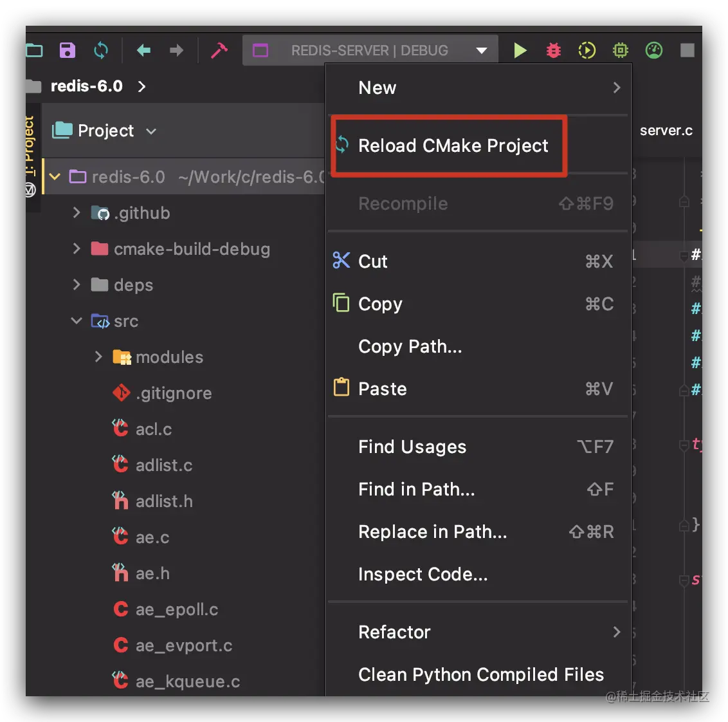This screenshot has height=722, width=728.
Task: Select ae.h in the project tree
Action: tap(152, 573)
